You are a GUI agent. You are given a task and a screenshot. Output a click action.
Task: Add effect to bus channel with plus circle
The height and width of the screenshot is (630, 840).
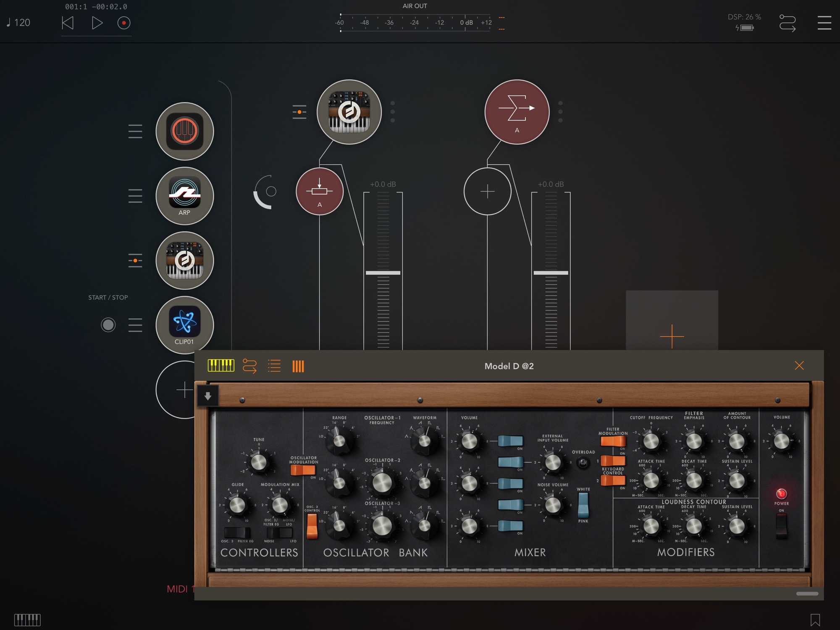487,191
